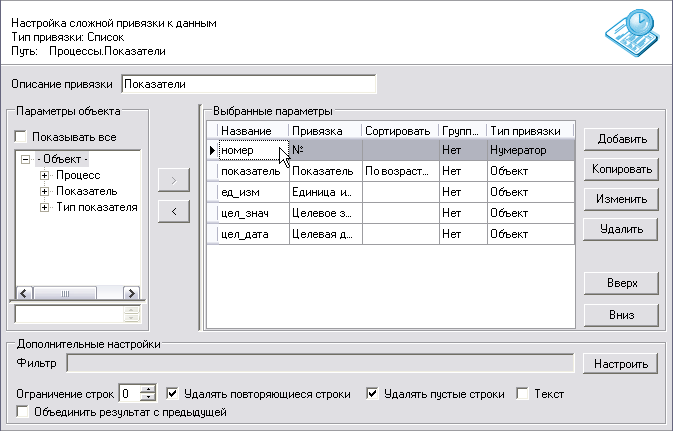673x431 pixels.
Task: Sort by the Название column header
Action: click(253, 131)
